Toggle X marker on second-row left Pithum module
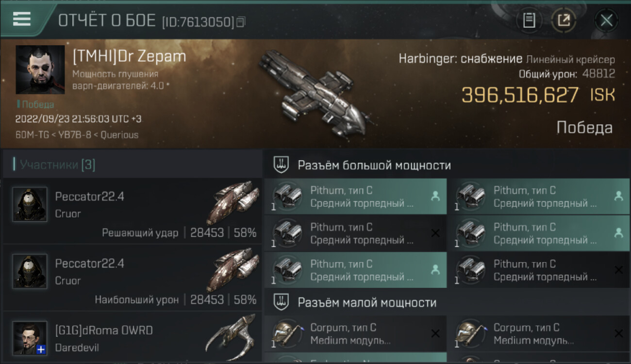 435,233
